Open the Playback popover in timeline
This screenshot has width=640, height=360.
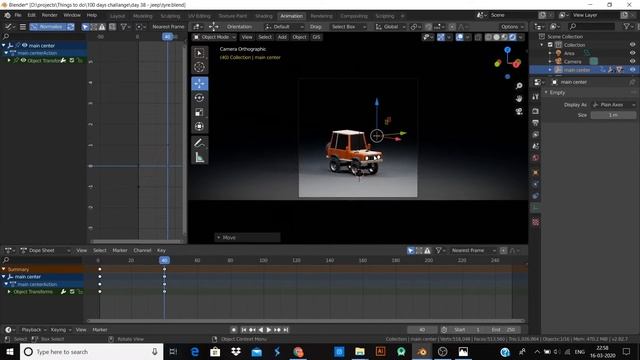pos(33,330)
